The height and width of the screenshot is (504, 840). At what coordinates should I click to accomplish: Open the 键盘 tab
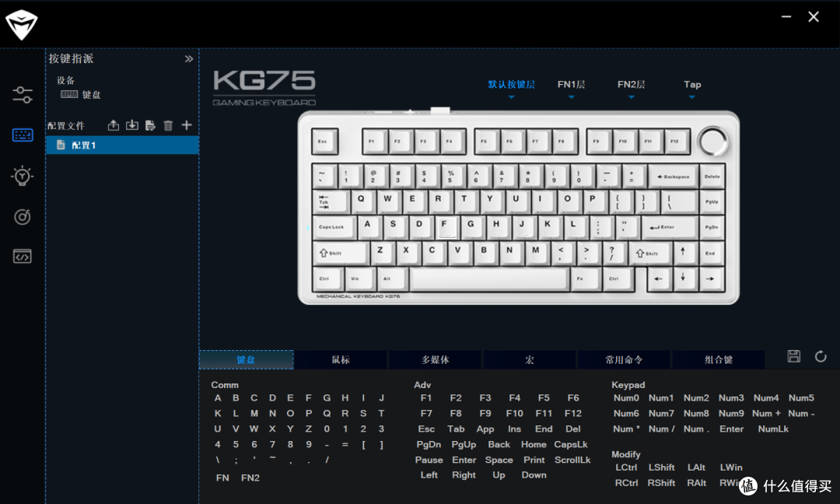pyautogui.click(x=247, y=359)
